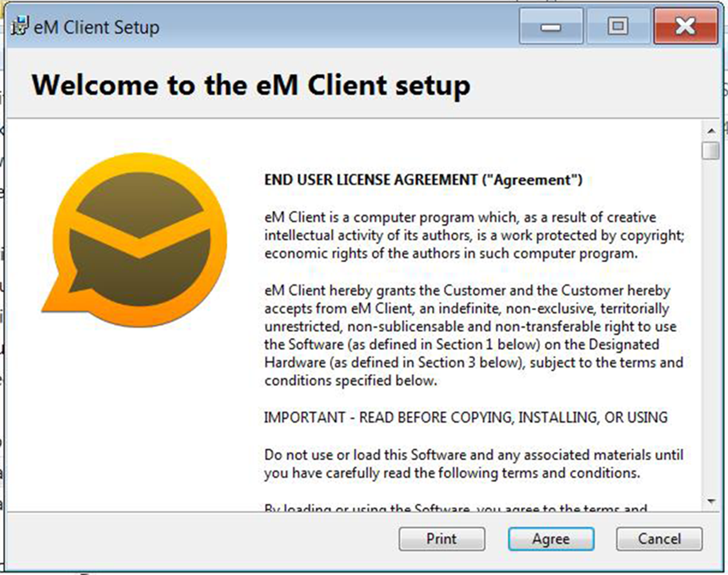Click the 'eM Client Setup' title bar text
This screenshot has width=728, height=575.
pyautogui.click(x=96, y=28)
